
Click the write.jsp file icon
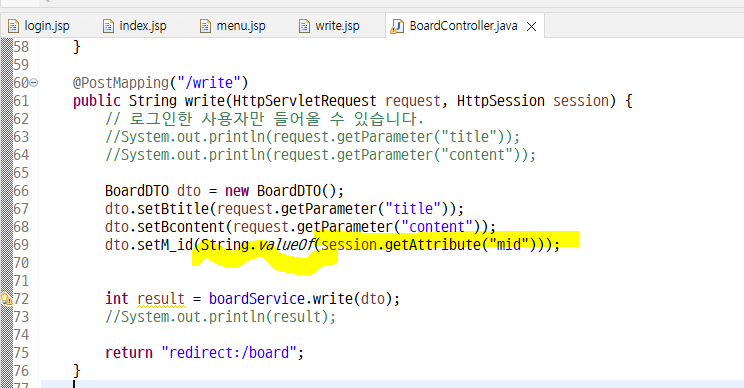coord(304,26)
